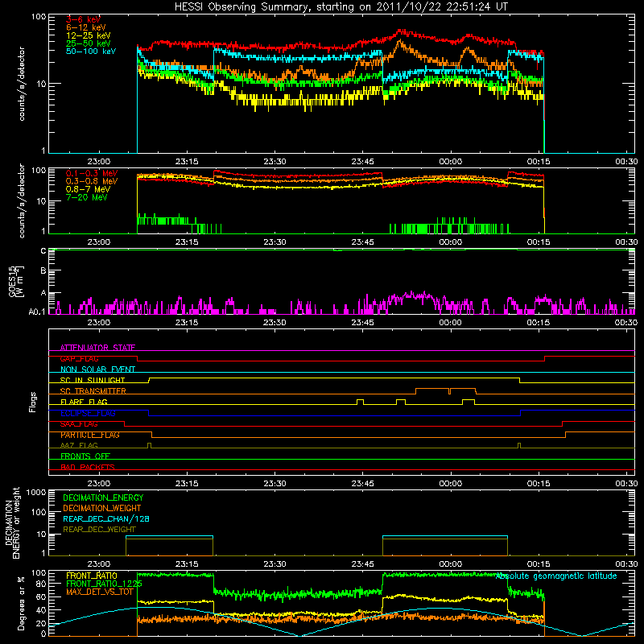Viewport: 644px width, 644px height.
Task: Select the ECLIPSE_FLAG label
Action: coord(88,413)
